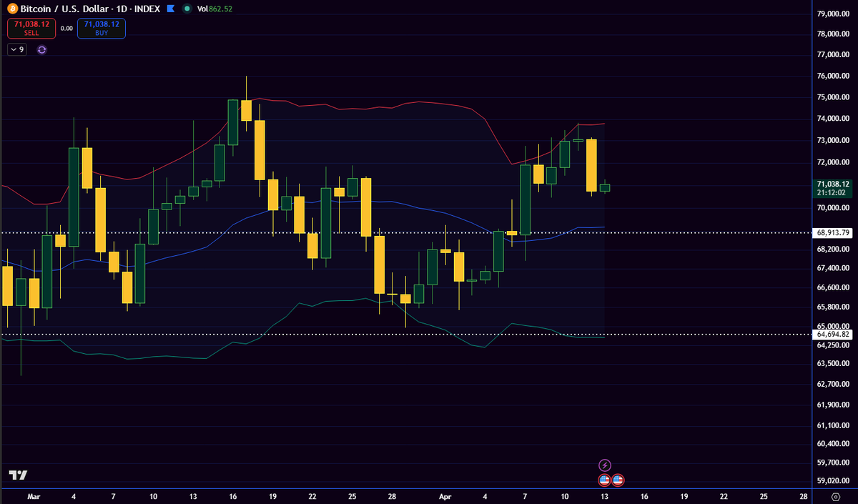Click the 61,100.00 price axis label

click(x=833, y=425)
